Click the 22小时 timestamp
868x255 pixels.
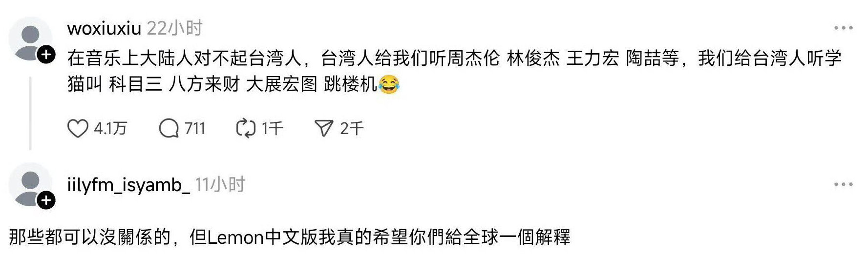tap(175, 28)
